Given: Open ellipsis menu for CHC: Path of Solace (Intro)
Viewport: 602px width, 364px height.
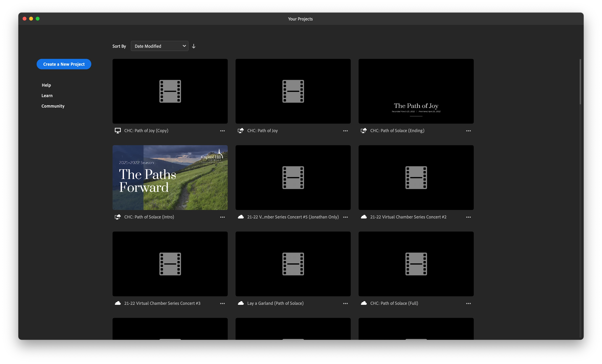Looking at the screenshot, I should [x=222, y=217].
